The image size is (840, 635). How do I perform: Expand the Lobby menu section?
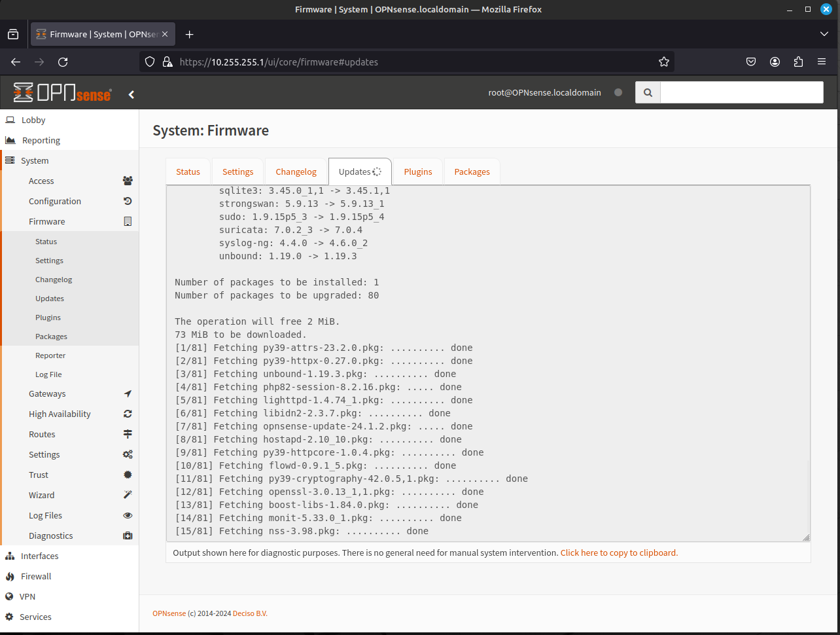(x=69, y=120)
